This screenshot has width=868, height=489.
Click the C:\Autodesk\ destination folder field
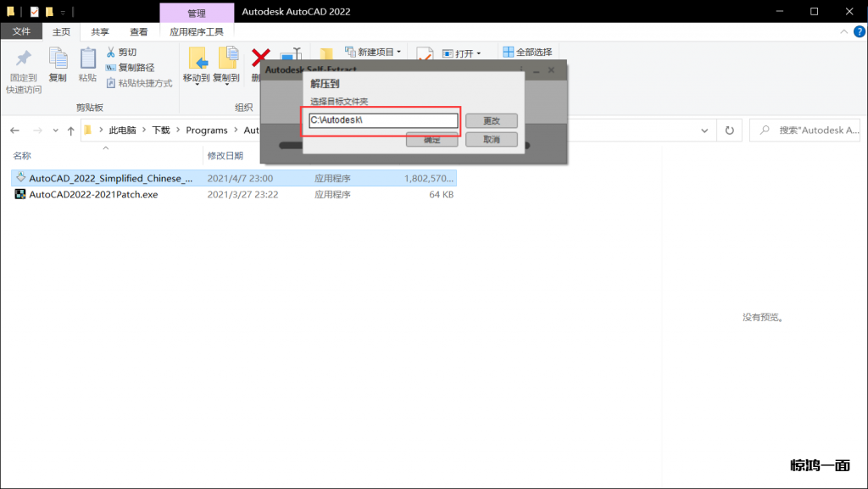383,121
